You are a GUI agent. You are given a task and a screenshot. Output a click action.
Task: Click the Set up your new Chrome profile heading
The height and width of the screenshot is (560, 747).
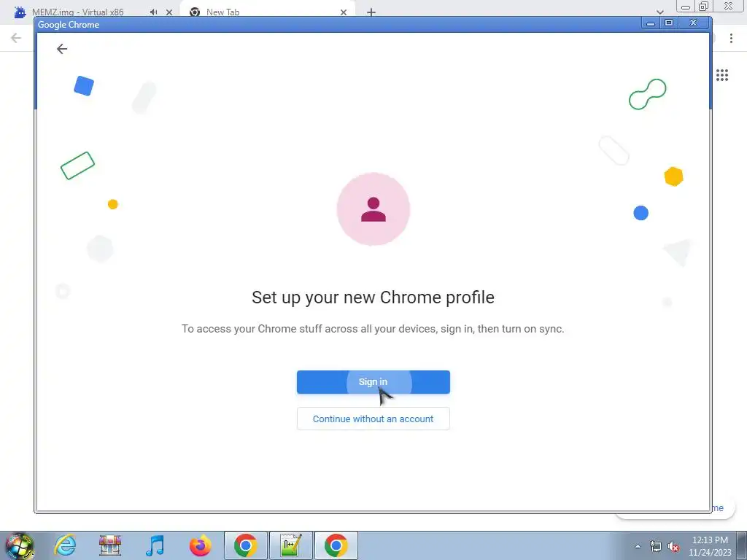(x=373, y=297)
